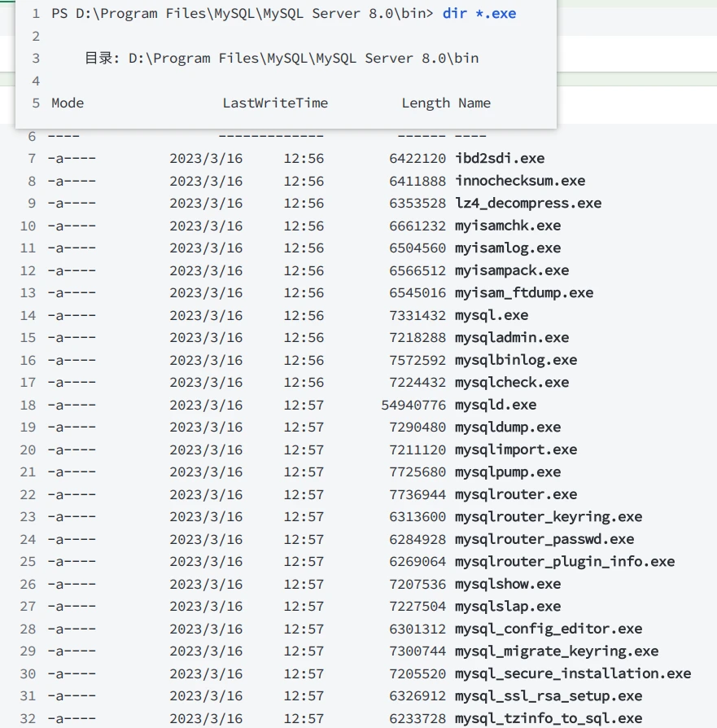Click the mysqlcheck.exe name

coord(512,382)
